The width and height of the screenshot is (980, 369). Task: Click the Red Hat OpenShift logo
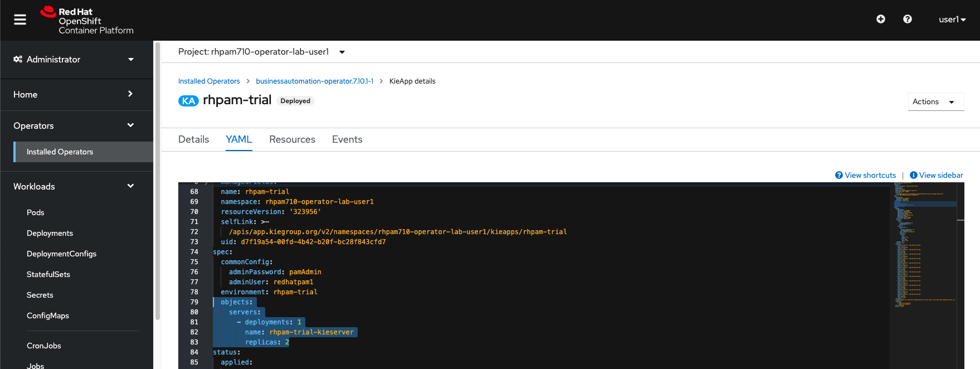(87, 21)
